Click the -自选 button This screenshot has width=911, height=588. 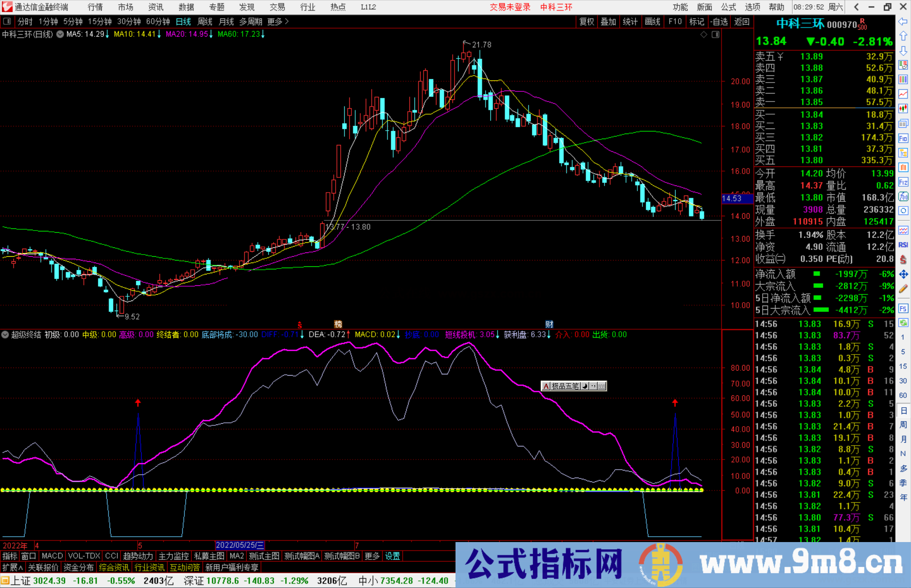(x=719, y=21)
